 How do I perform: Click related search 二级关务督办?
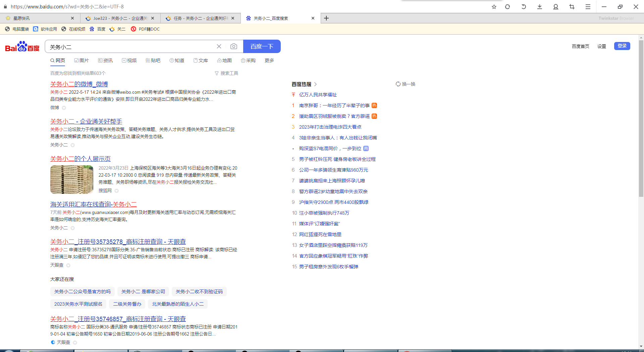pyautogui.click(x=127, y=304)
